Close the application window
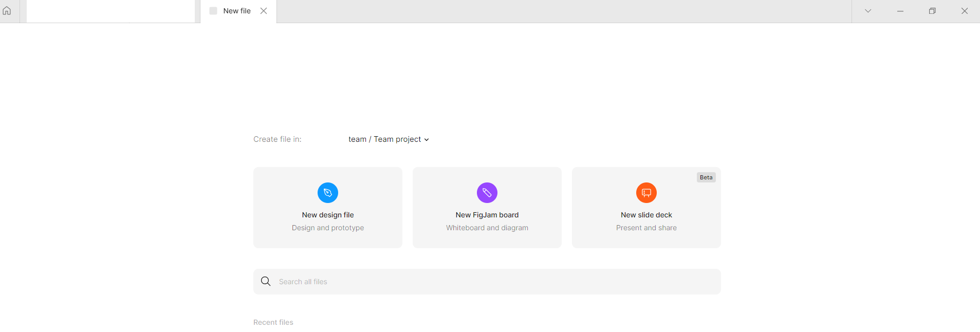 (x=965, y=11)
